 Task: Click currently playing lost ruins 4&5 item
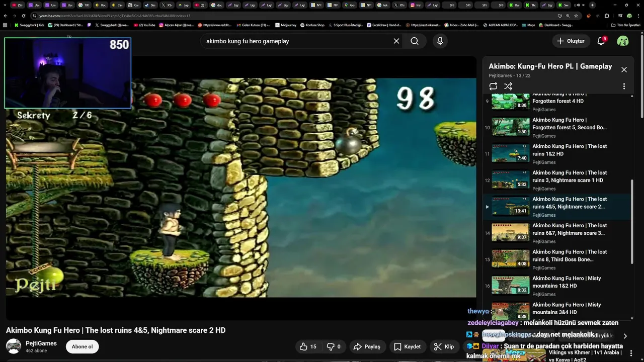(x=556, y=207)
